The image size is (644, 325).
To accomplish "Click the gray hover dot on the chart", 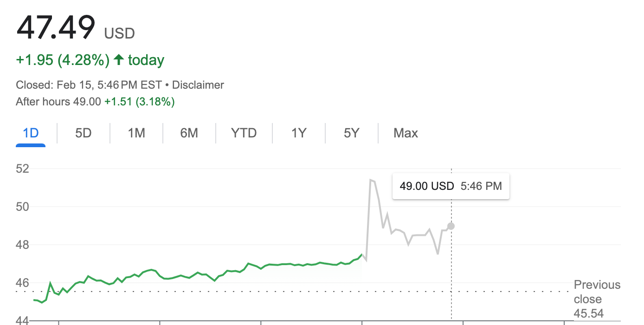I will click(x=451, y=226).
